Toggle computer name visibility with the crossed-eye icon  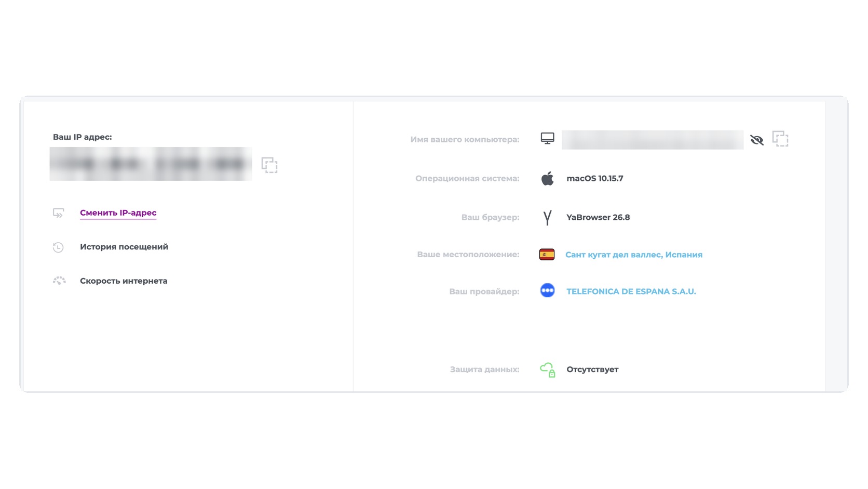click(x=757, y=140)
